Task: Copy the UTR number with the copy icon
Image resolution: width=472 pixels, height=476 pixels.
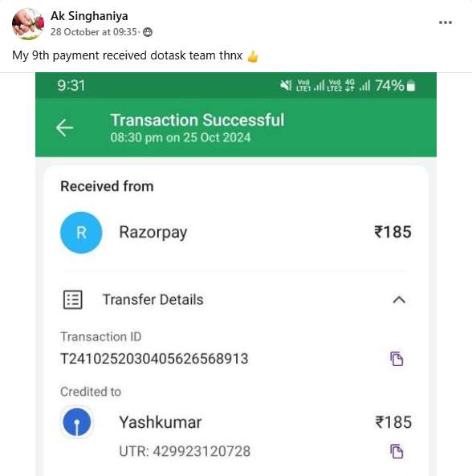Action: [397, 451]
